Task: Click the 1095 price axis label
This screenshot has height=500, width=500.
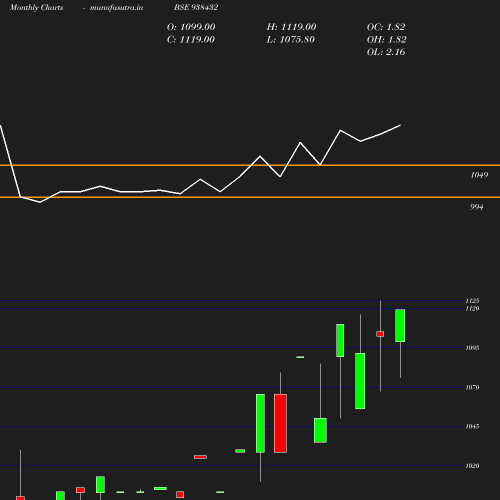Action: [x=472, y=348]
